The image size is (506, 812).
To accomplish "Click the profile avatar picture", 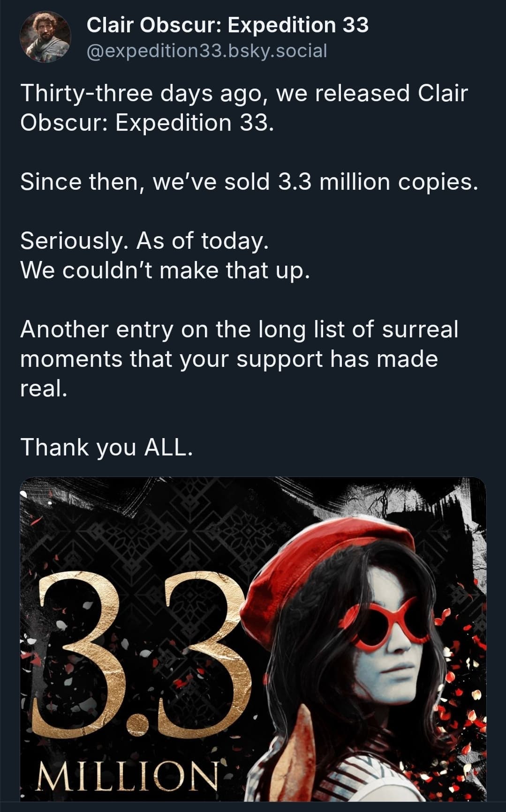I will pos(45,37).
